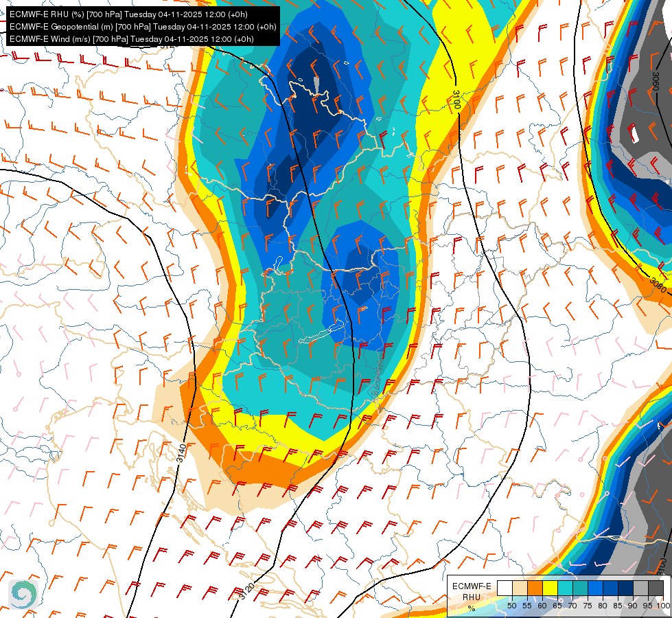Screen dimensions: 672x618
Task: Pick the white legend swatch below 50
Action: coord(505,588)
